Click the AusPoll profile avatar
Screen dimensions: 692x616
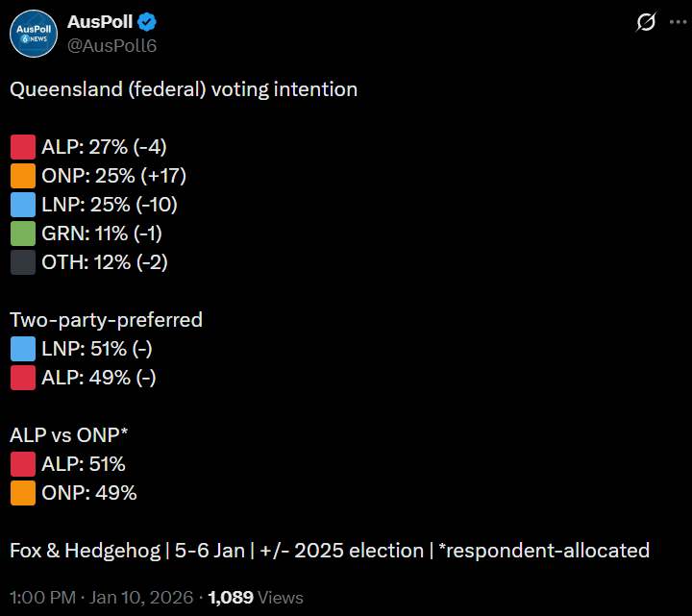point(33,33)
